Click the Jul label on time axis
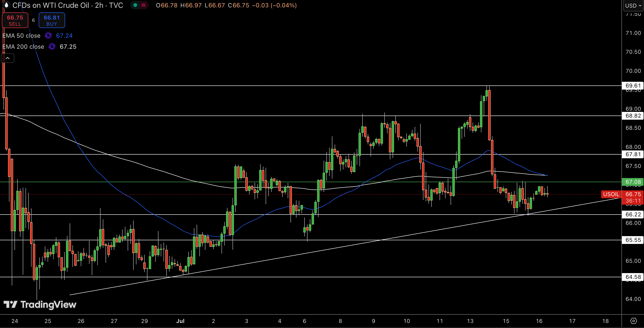644x328 pixels. click(x=180, y=321)
